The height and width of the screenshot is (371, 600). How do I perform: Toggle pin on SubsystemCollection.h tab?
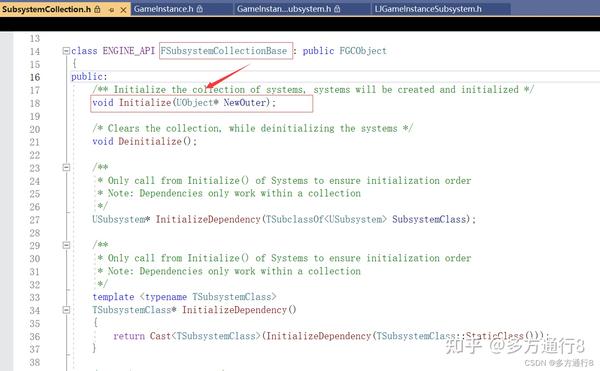coord(111,10)
